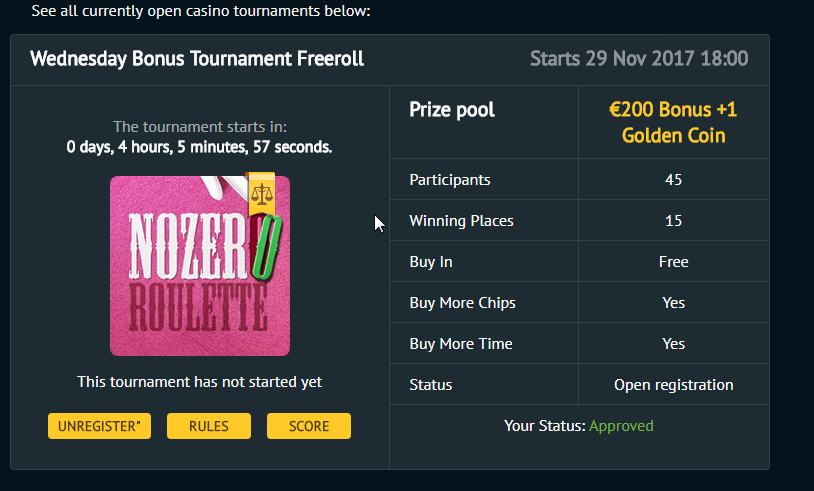Click the Open registration status value

[x=673, y=385]
